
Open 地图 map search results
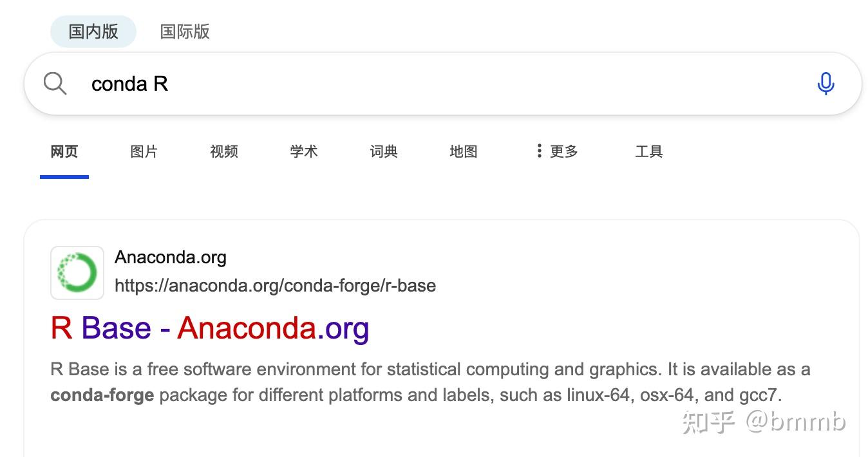463,151
